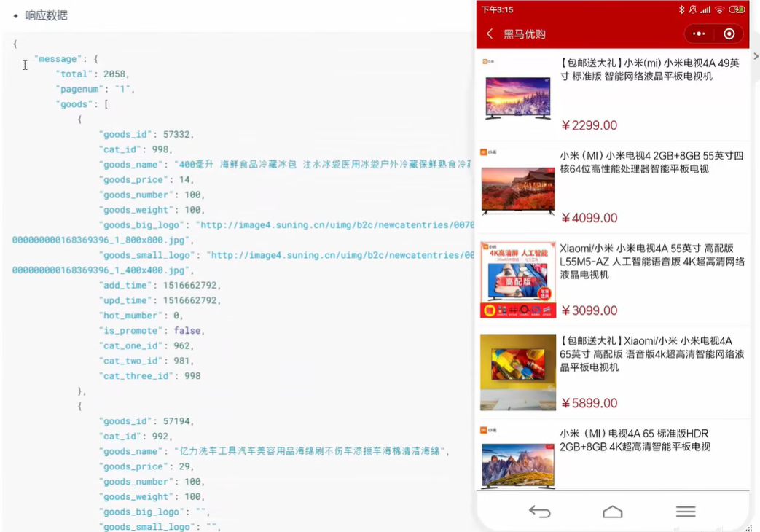
Task: Click the "cat_id": 998 line
Action: pyautogui.click(x=136, y=149)
